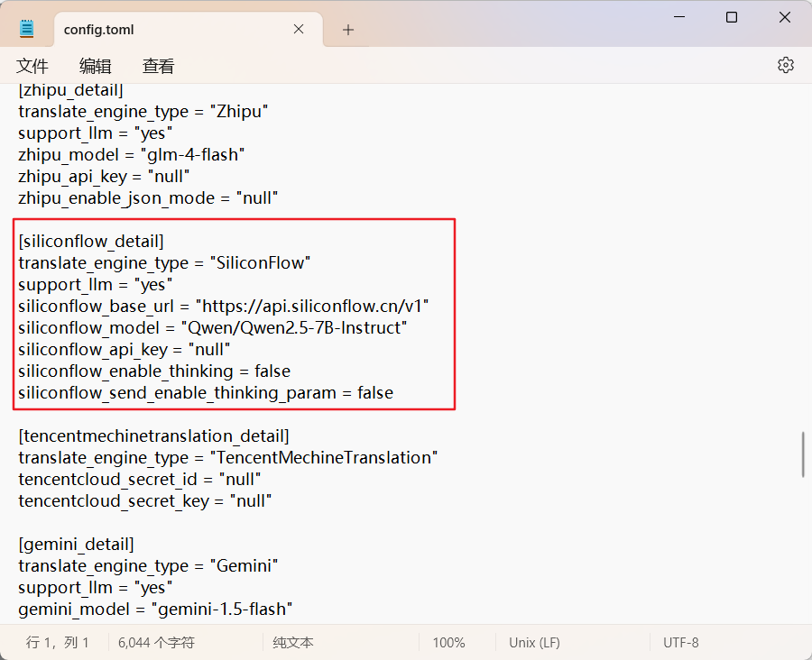Click the support_llm line under SiliconFlow

tap(96, 285)
